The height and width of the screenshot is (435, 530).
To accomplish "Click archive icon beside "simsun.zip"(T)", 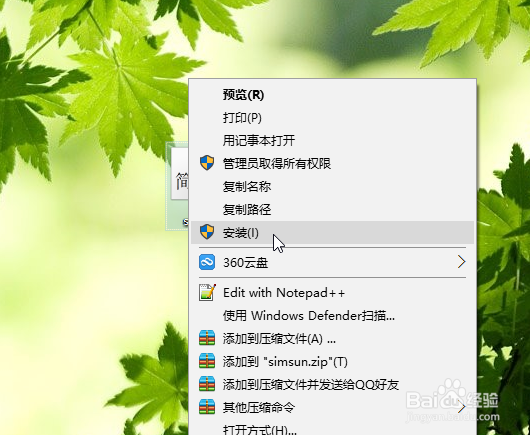I will [x=207, y=361].
